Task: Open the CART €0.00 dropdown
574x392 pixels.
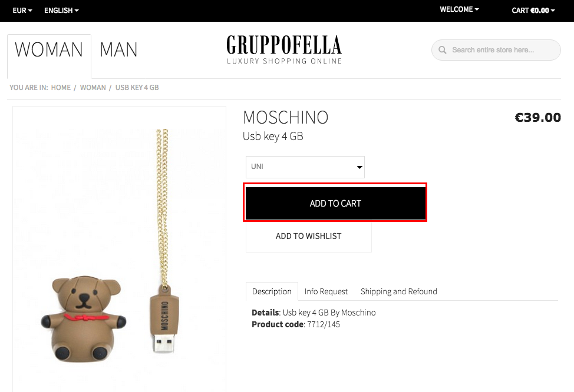Action: [533, 10]
